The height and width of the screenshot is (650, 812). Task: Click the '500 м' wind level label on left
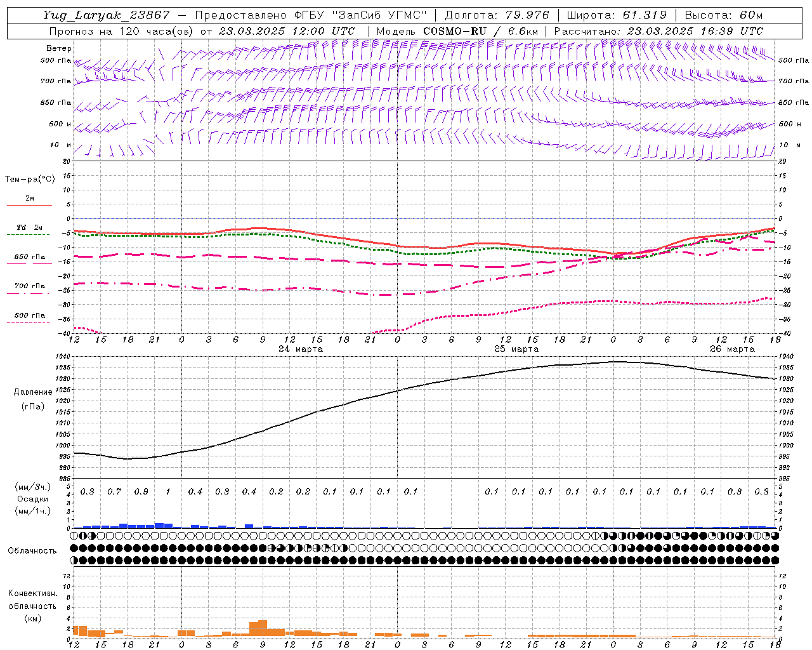60,124
